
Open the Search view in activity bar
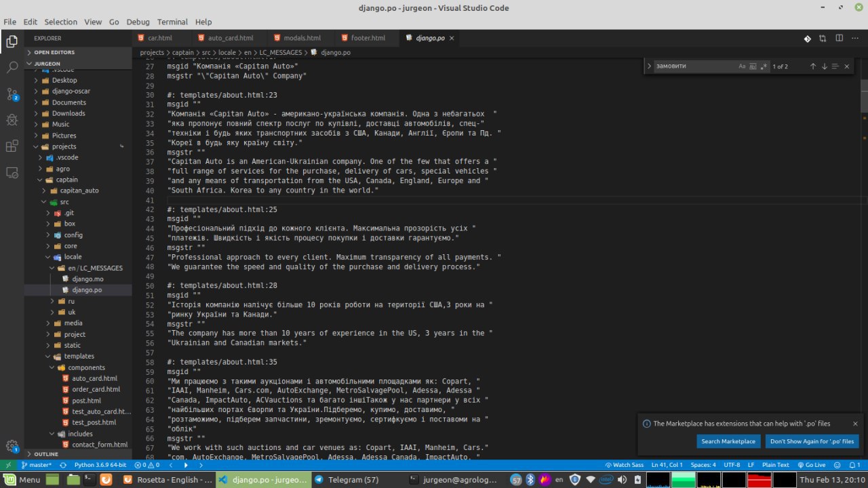click(12, 68)
